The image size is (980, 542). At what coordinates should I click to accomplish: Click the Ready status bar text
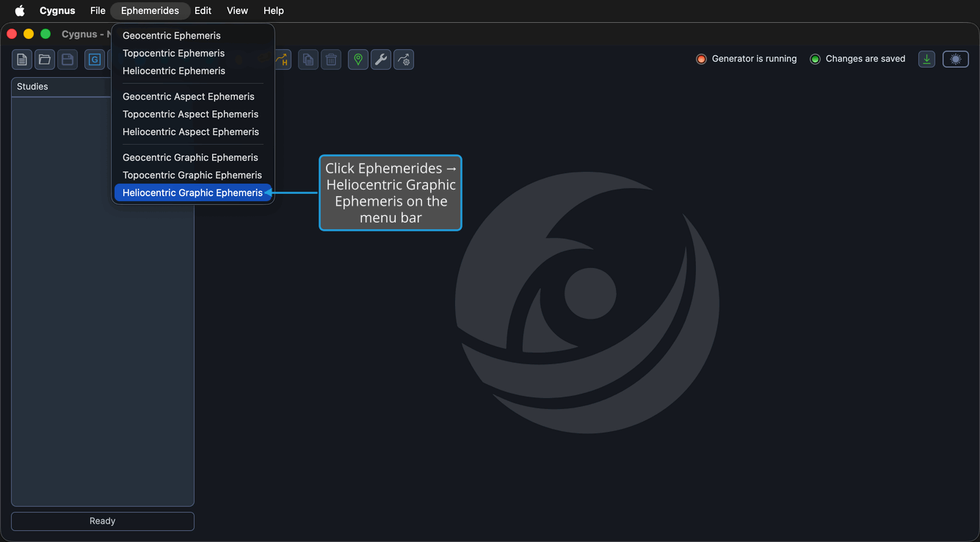point(103,521)
